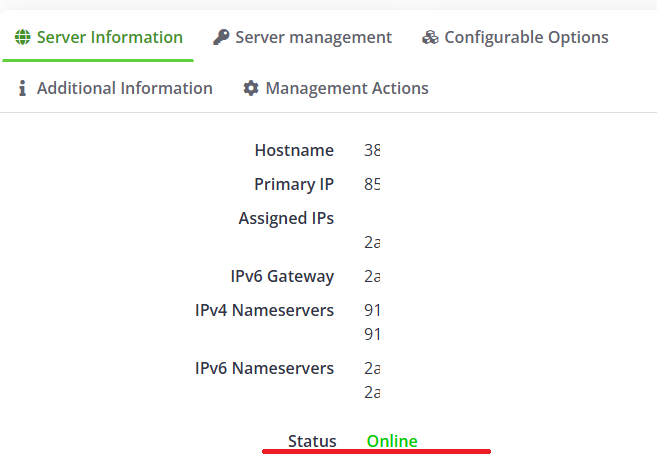This screenshot has width=657, height=470.
Task: Click the Hostname label
Action: (x=294, y=151)
